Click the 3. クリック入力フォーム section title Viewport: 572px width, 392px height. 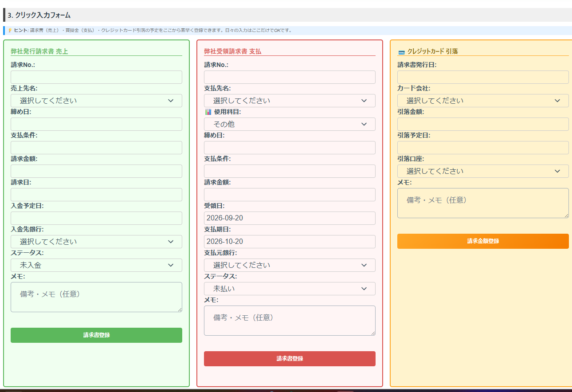pos(39,15)
